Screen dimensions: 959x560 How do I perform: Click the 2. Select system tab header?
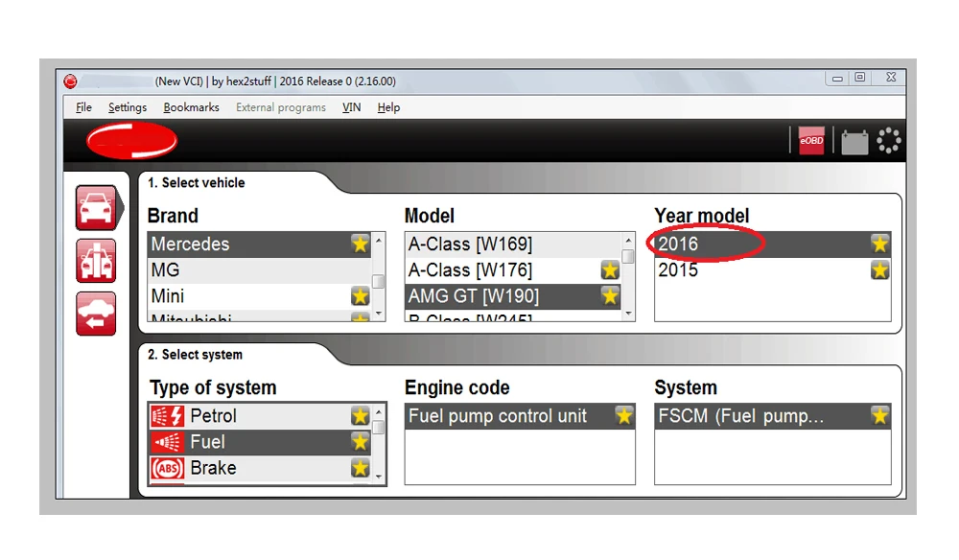point(195,355)
